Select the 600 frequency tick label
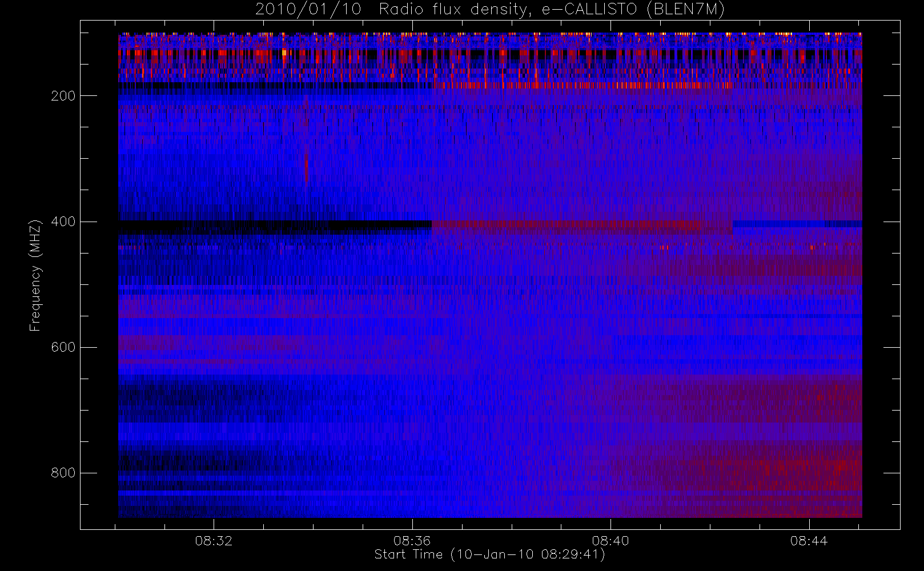Viewport: 924px width, 571px height. click(63, 347)
